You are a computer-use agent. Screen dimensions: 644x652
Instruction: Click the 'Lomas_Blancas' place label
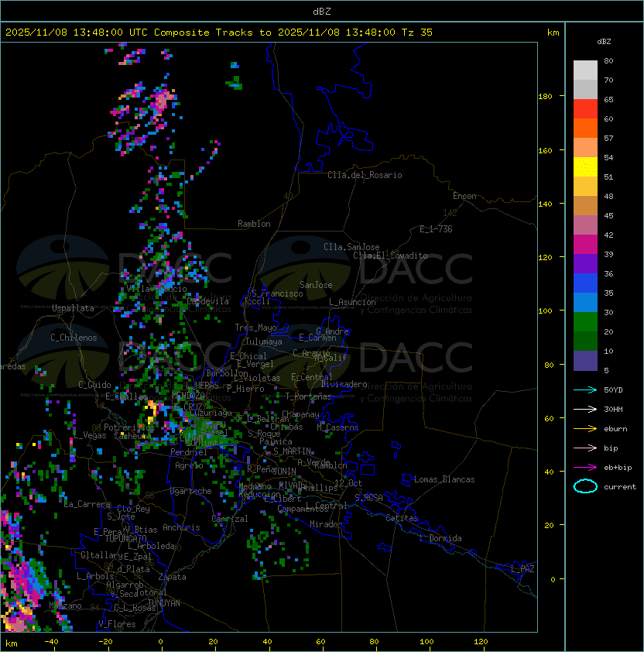[444, 479]
